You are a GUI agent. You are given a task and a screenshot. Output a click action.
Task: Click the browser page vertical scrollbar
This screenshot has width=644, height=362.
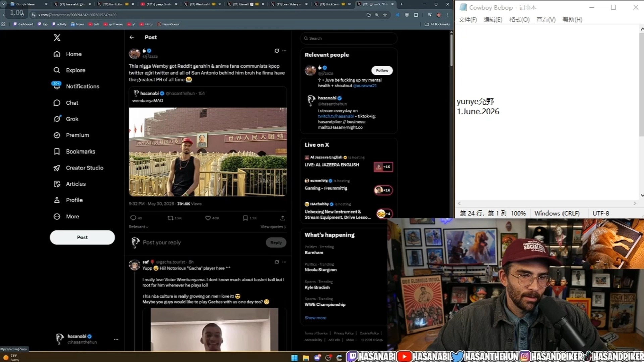(451, 50)
